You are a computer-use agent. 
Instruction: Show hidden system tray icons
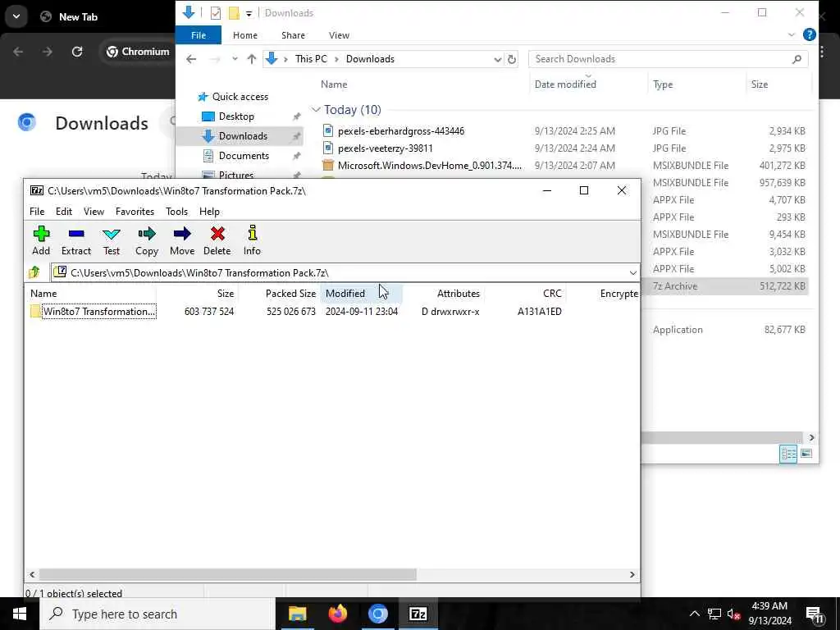pos(694,614)
